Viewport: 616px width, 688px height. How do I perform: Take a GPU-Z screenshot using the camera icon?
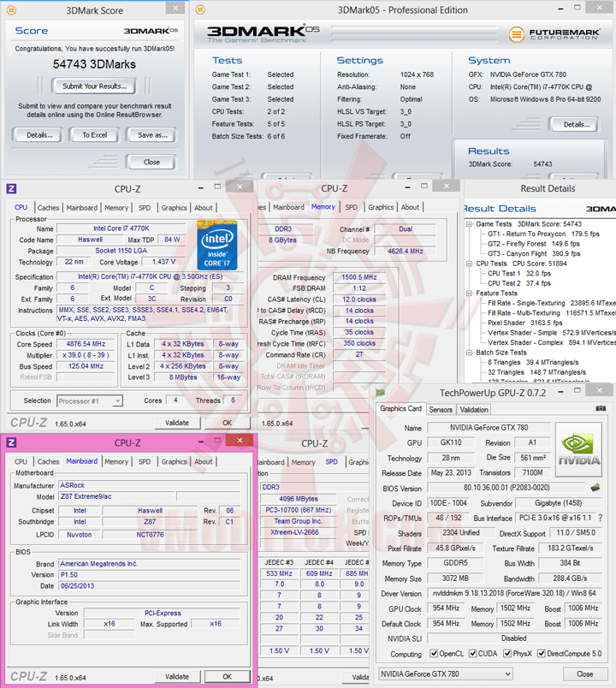pos(601,408)
